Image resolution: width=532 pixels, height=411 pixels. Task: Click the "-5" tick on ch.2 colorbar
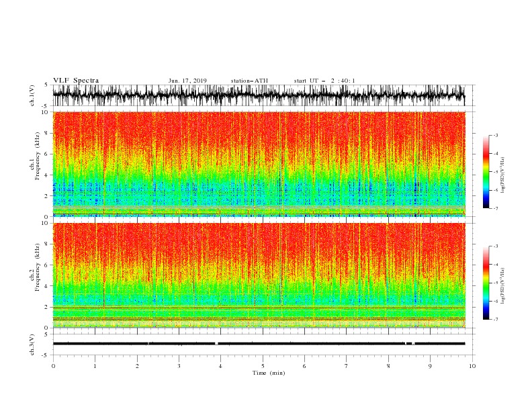496,283
